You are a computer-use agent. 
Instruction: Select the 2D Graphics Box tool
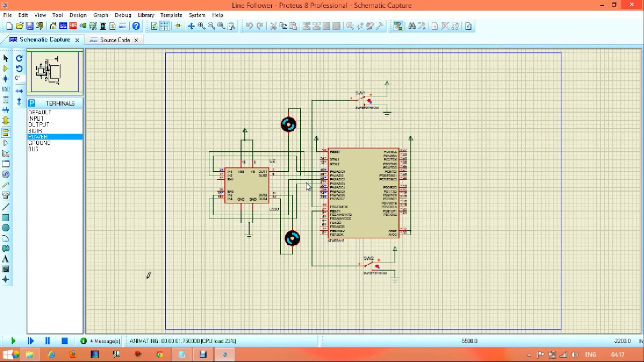[x=6, y=218]
